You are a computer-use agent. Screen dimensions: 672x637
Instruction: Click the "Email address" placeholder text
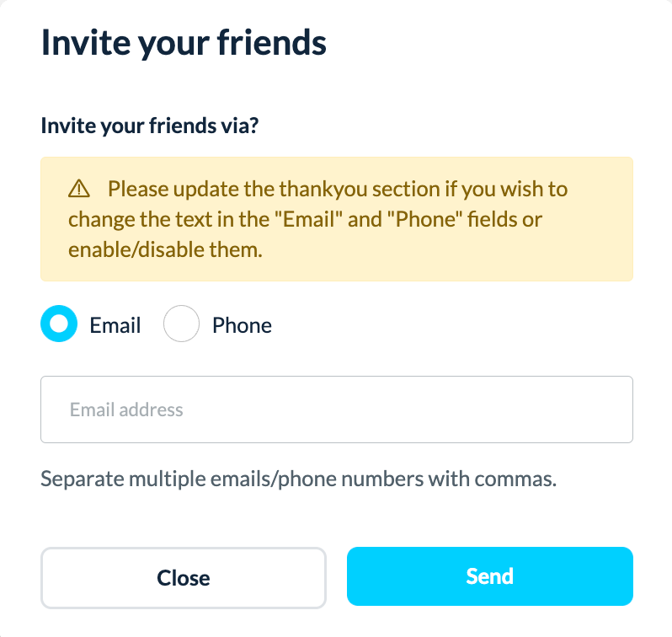click(126, 410)
